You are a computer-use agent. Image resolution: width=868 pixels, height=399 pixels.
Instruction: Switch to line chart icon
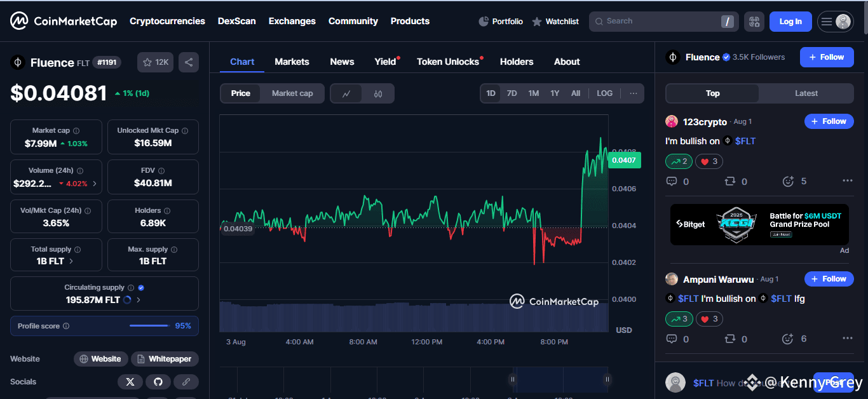tap(346, 93)
